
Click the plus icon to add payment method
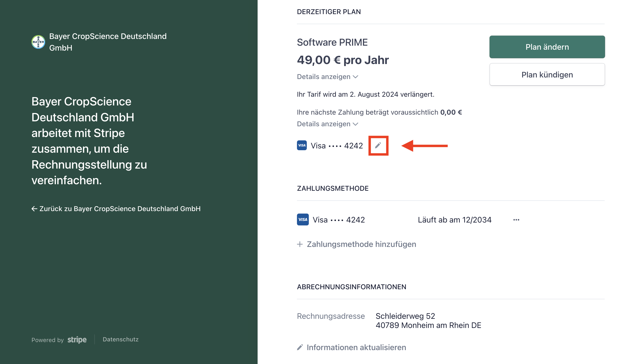point(300,244)
